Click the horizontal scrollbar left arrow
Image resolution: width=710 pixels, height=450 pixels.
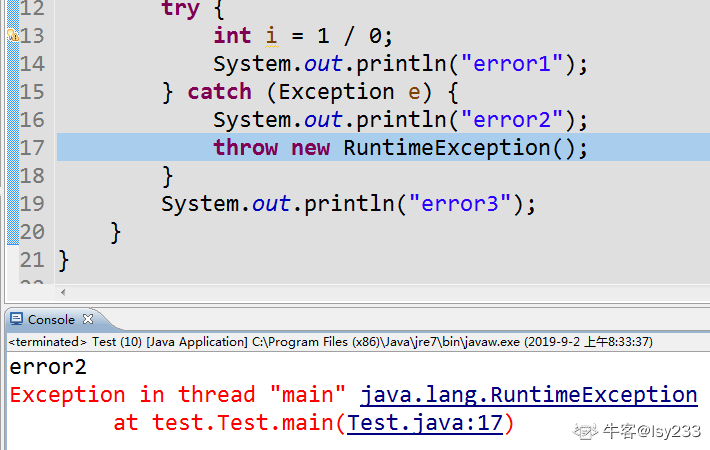coord(63,292)
